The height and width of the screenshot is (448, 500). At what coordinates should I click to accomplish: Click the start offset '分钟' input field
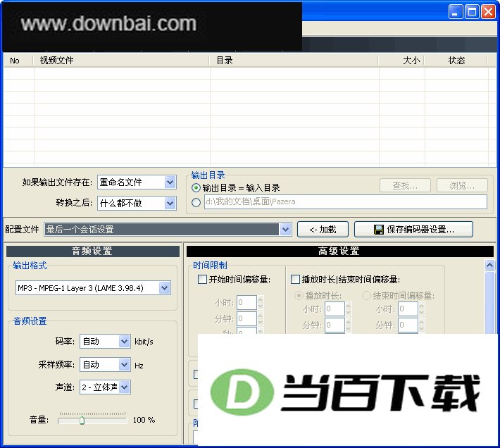tap(246, 318)
